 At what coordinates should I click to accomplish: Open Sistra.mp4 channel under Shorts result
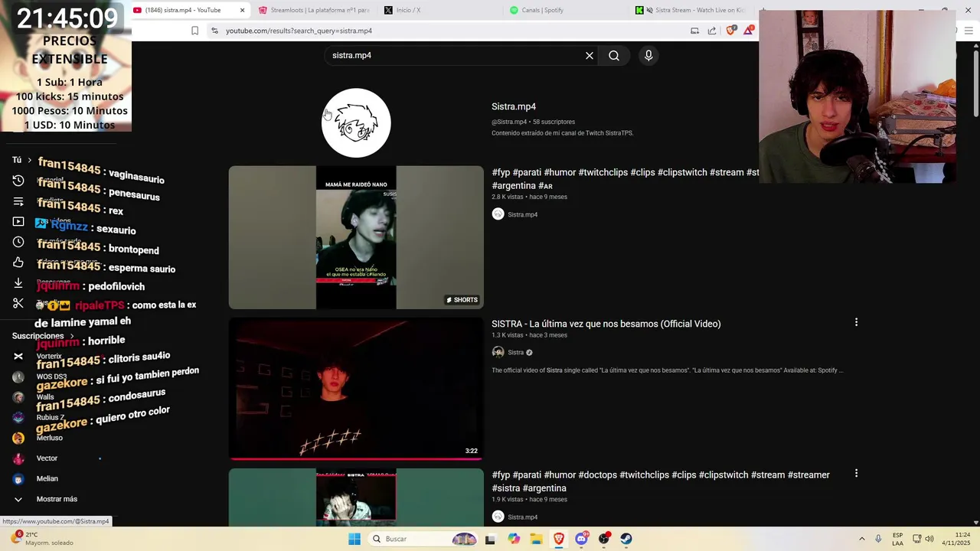[522, 214]
